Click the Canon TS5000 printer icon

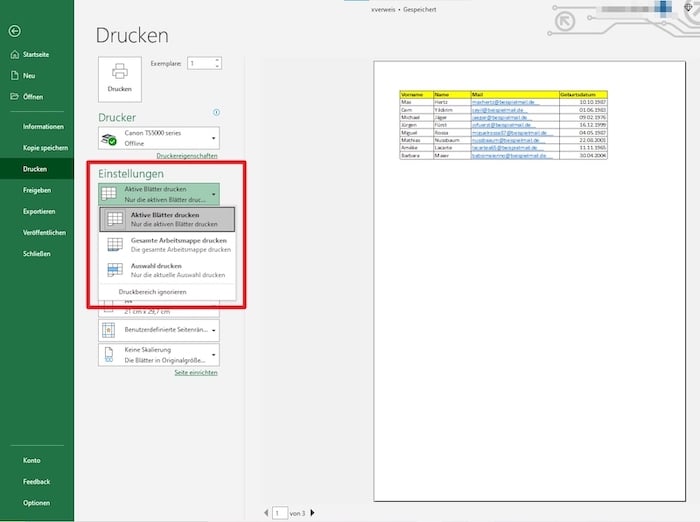pyautogui.click(x=112, y=139)
